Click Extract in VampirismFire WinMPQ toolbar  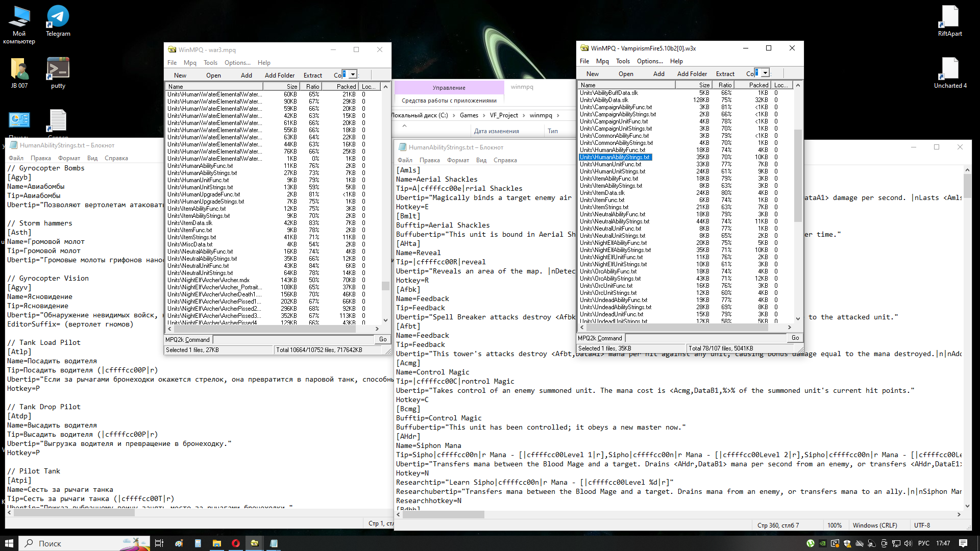point(725,74)
